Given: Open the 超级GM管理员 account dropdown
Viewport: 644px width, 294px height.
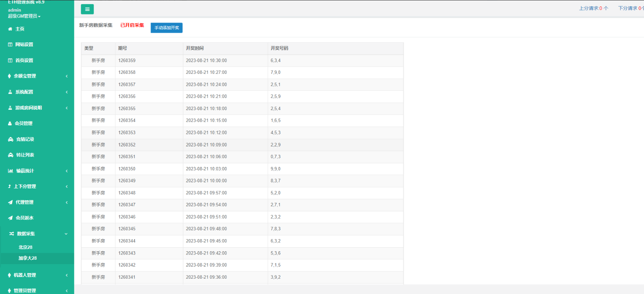Looking at the screenshot, I should [x=24, y=16].
